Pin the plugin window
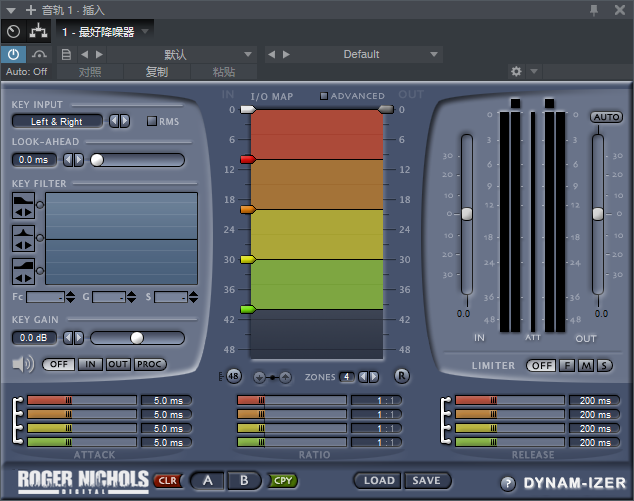Image resolution: width=634 pixels, height=501 pixels. 594,10
